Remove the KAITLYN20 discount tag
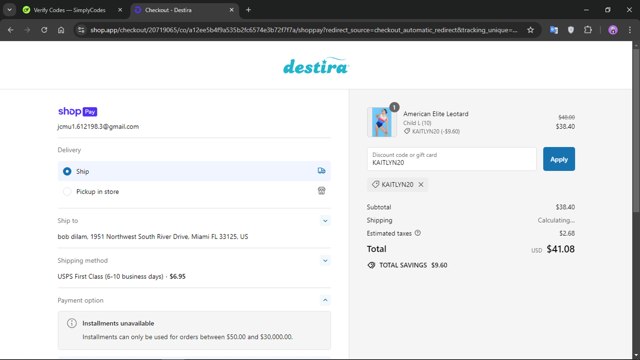Screen dimensions: 640x360 tap(421, 184)
